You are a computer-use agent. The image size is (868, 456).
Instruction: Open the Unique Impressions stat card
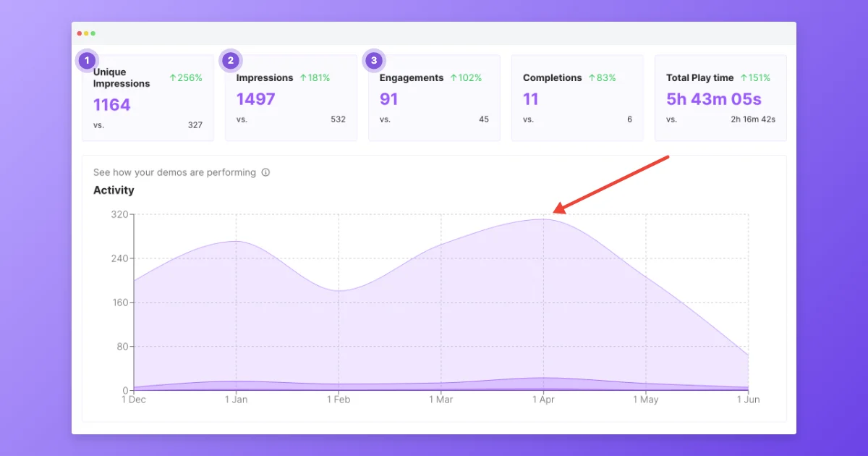click(x=148, y=98)
